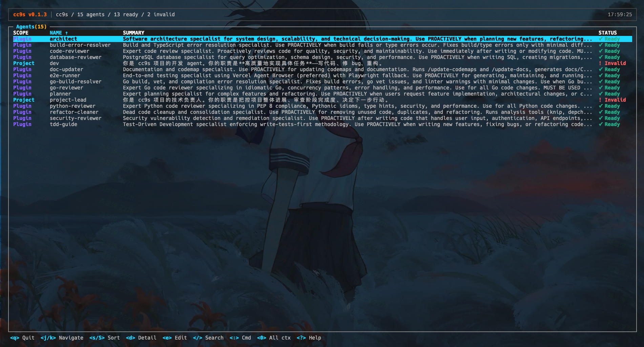Click the summary text of python-reviewer

tap(357, 106)
